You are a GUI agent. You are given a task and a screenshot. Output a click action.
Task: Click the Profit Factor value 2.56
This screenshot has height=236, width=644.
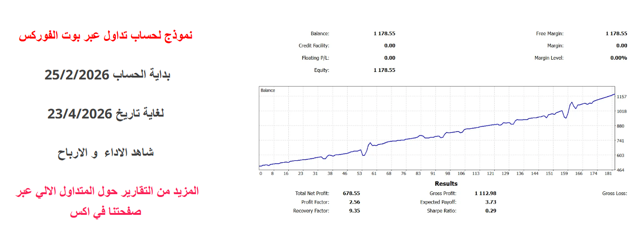[x=353, y=202]
